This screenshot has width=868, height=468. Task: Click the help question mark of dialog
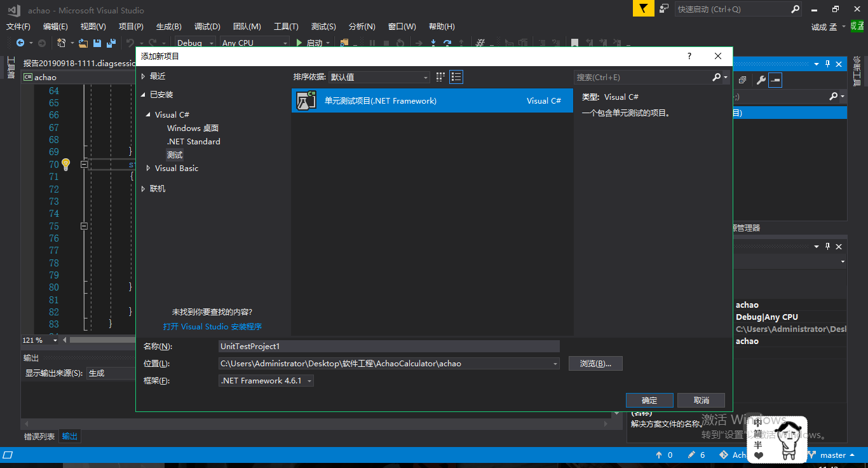click(x=689, y=56)
